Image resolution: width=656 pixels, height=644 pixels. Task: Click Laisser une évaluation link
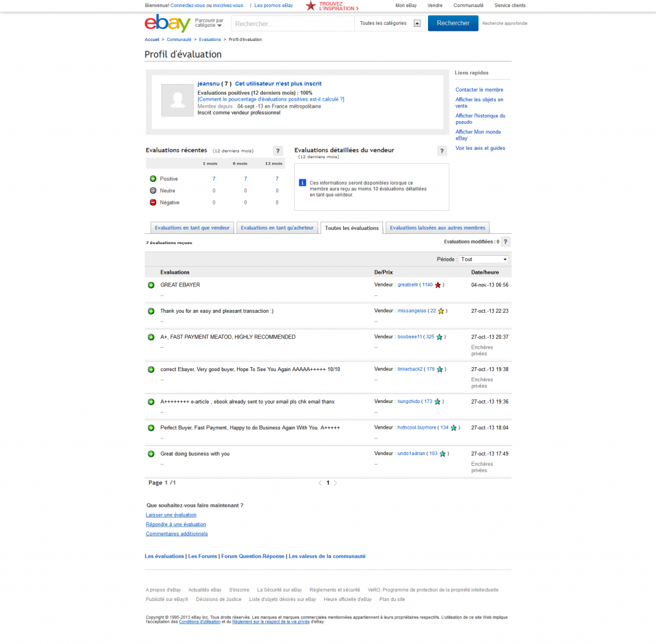[170, 515]
